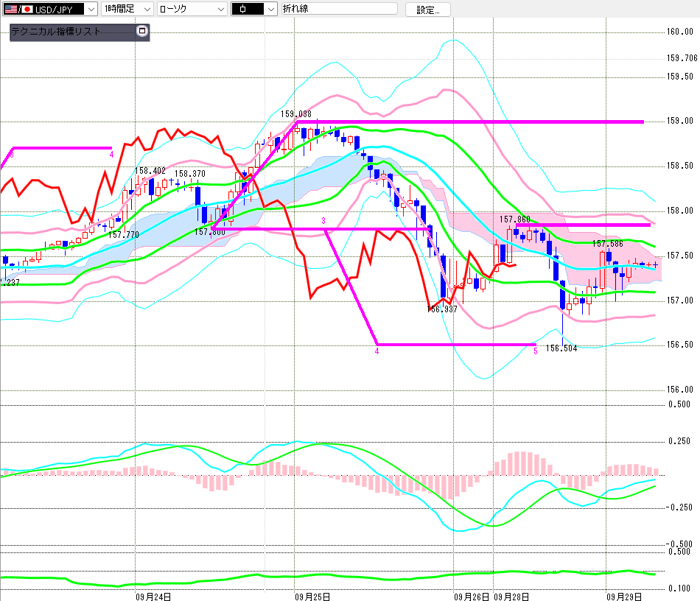Click the 0.100 lower indicator axis value
Image resolution: width=700 pixels, height=601 pixels.
click(680, 588)
